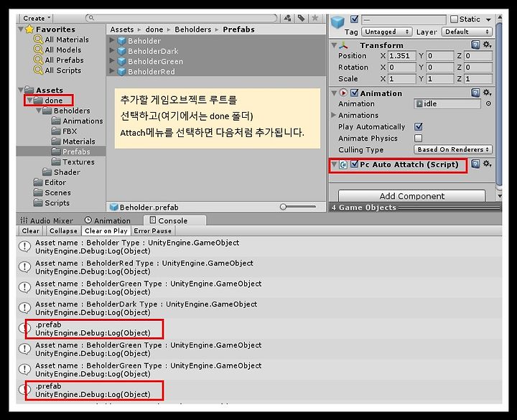Toggle Error Pause in console
Image resolution: width=517 pixels, height=420 pixels.
[152, 230]
